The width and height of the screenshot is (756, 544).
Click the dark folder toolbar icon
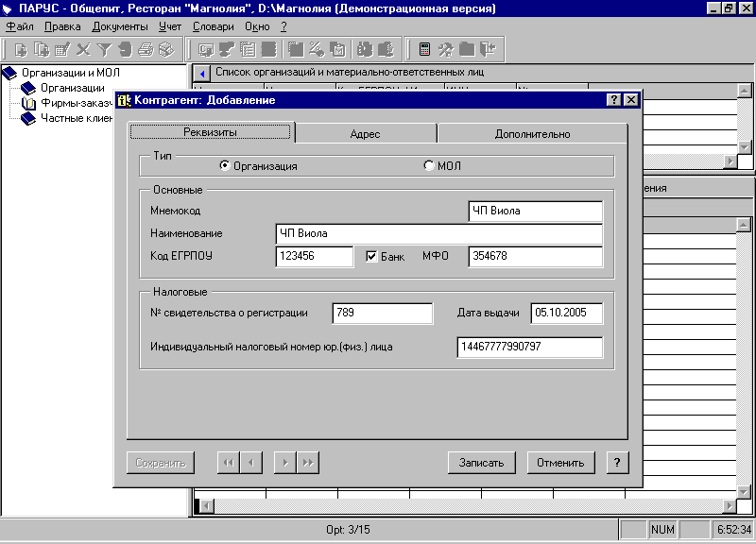coord(467,50)
